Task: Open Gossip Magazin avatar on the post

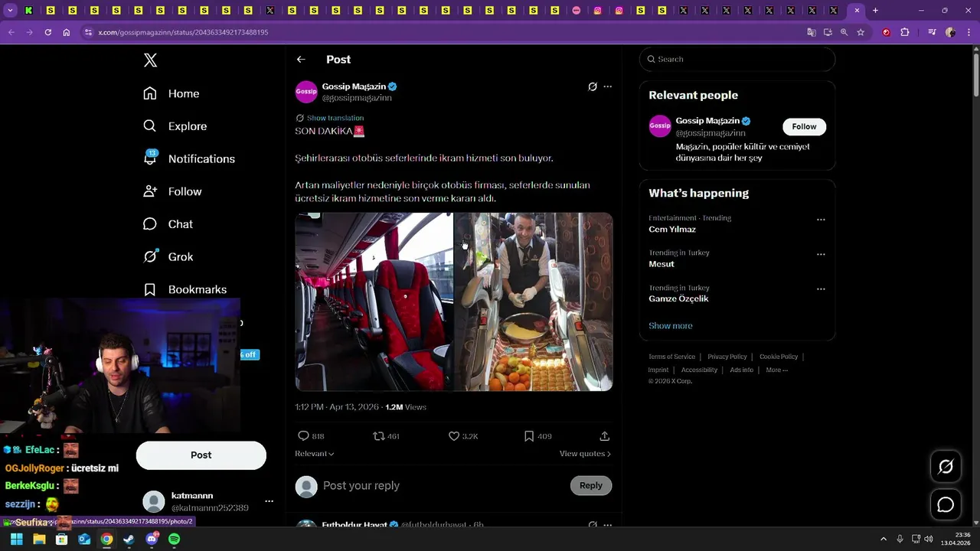Action: [x=306, y=92]
